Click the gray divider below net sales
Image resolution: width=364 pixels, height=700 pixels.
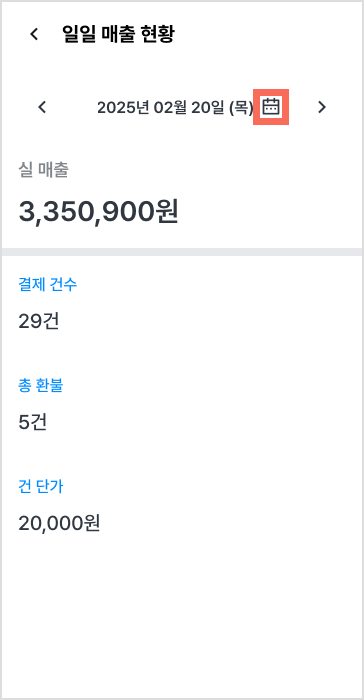pos(182,252)
